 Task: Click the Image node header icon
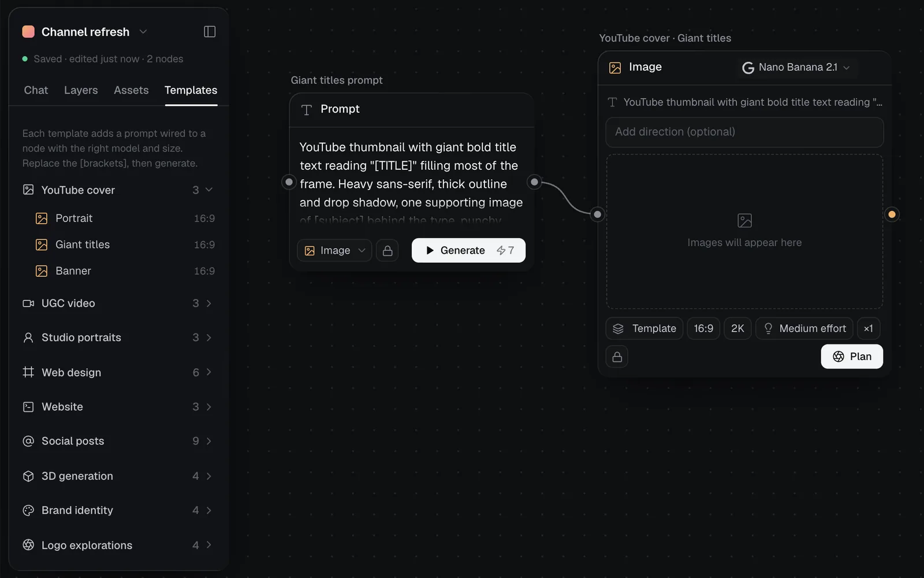coord(615,68)
